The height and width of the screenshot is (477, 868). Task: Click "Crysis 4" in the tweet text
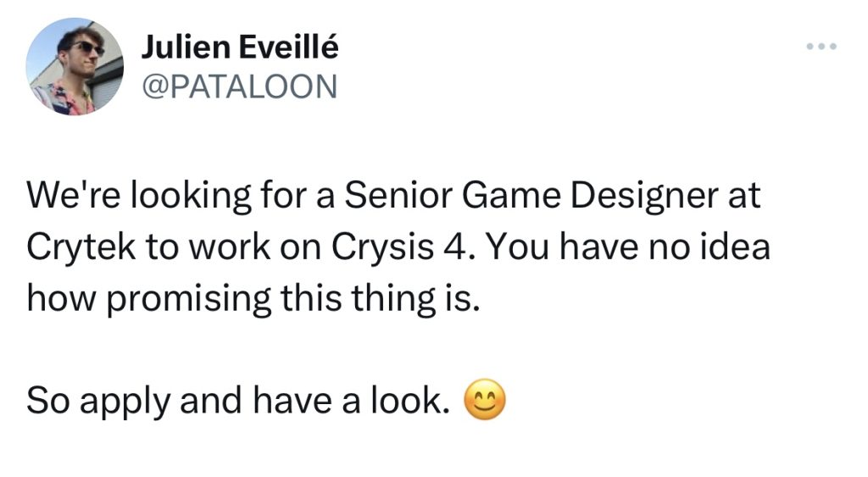pos(403,247)
